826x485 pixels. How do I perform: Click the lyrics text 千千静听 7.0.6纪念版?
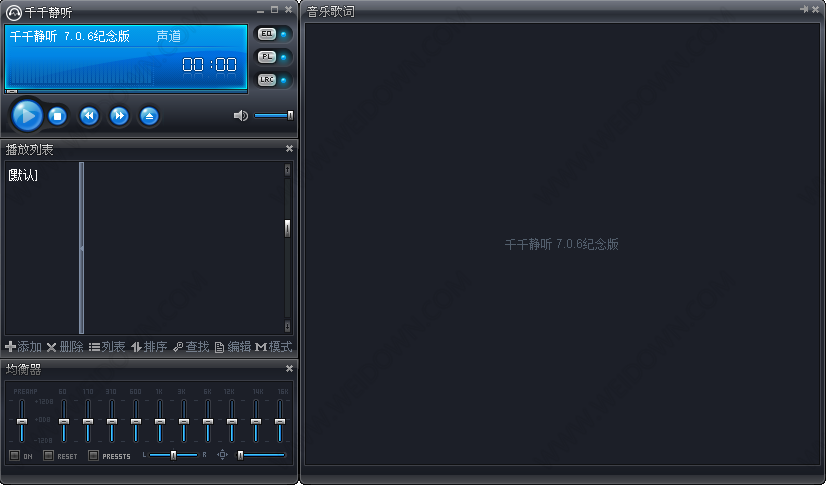pyautogui.click(x=562, y=244)
